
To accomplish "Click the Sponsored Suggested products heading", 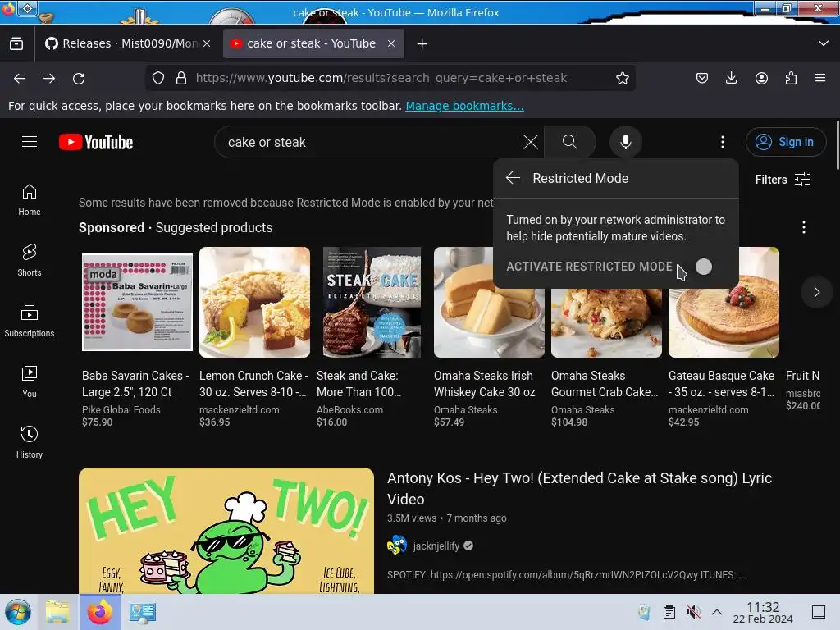I will coord(176,228).
